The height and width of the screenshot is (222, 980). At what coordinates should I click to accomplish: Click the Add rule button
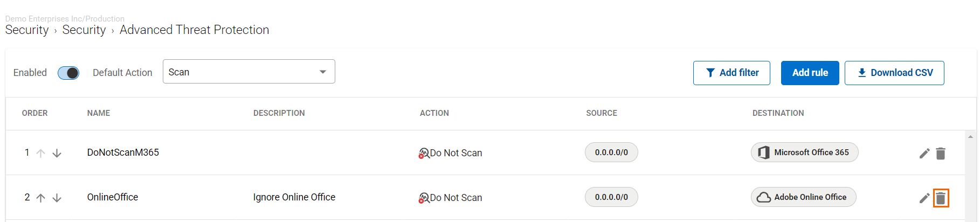[810, 73]
